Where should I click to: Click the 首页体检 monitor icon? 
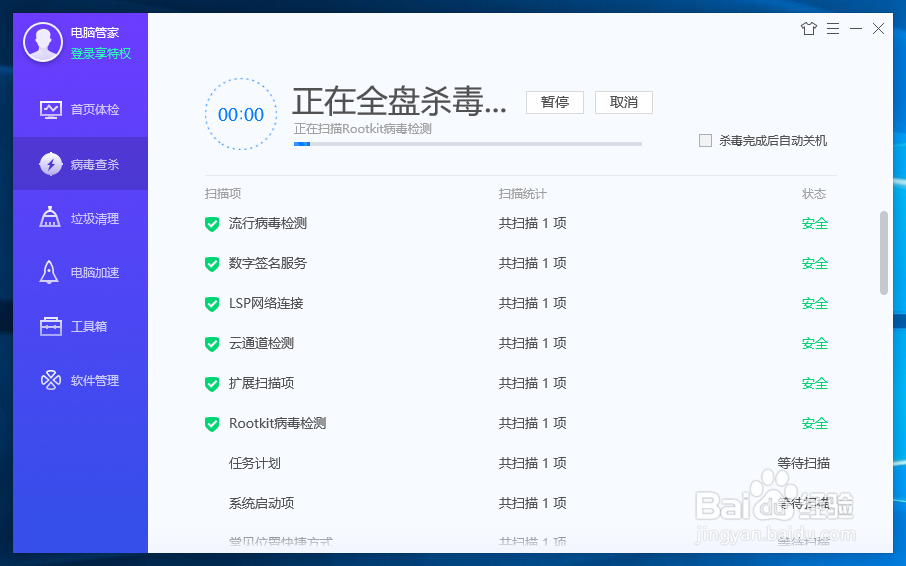51,110
